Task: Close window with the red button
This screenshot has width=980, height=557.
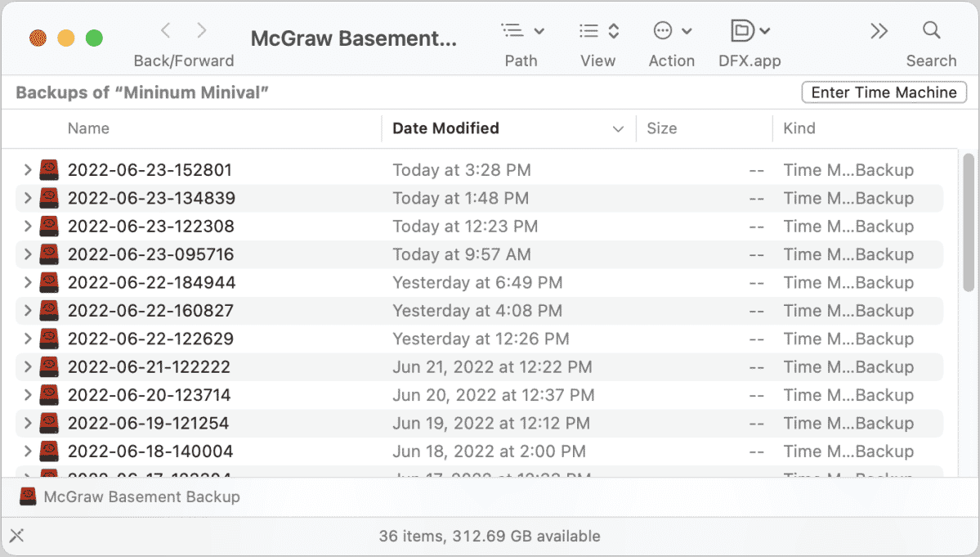Action: point(38,38)
